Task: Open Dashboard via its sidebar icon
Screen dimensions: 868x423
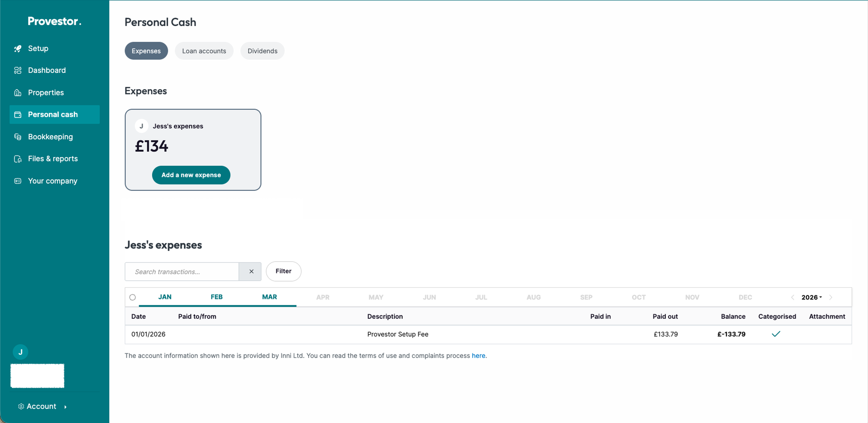Action: coord(18,70)
